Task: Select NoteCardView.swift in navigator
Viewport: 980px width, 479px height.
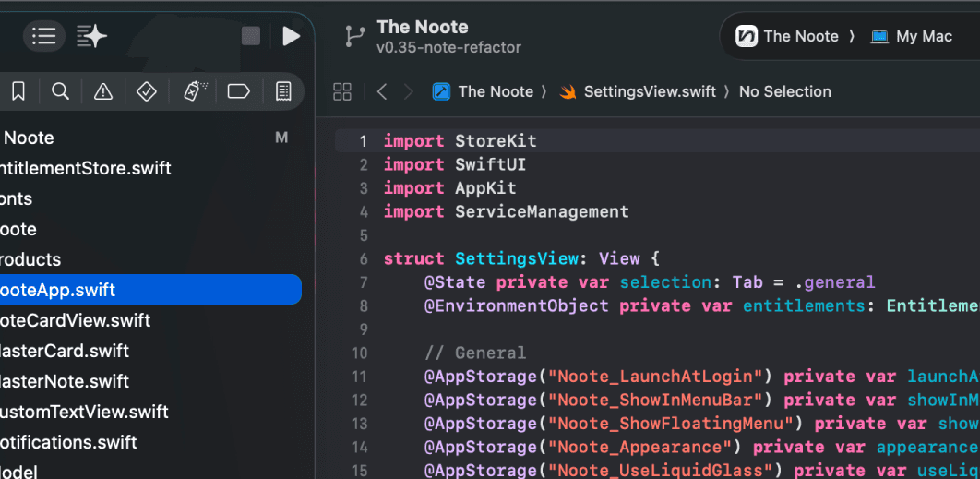Action: click(x=150, y=321)
